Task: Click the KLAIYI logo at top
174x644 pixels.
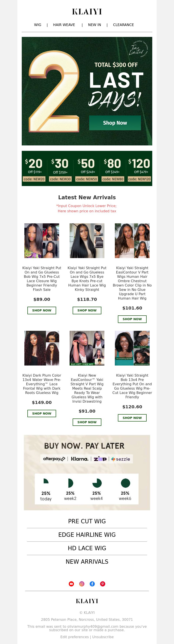Action: click(x=87, y=12)
